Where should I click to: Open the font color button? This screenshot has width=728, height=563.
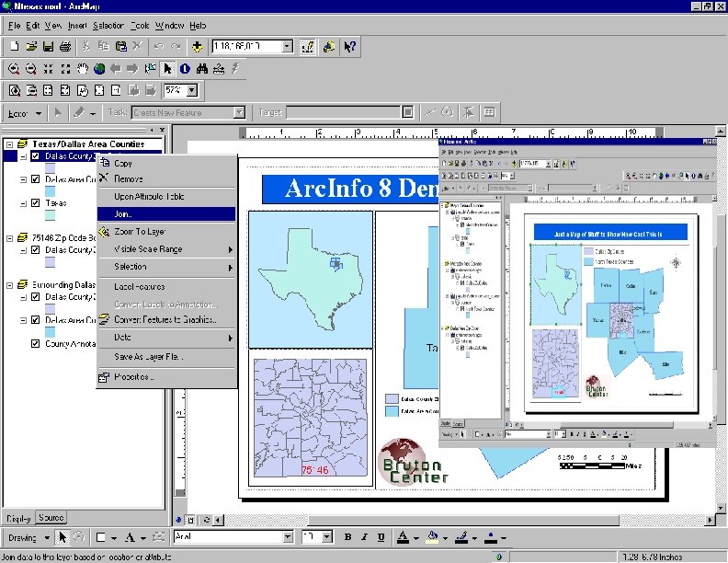tap(403, 537)
